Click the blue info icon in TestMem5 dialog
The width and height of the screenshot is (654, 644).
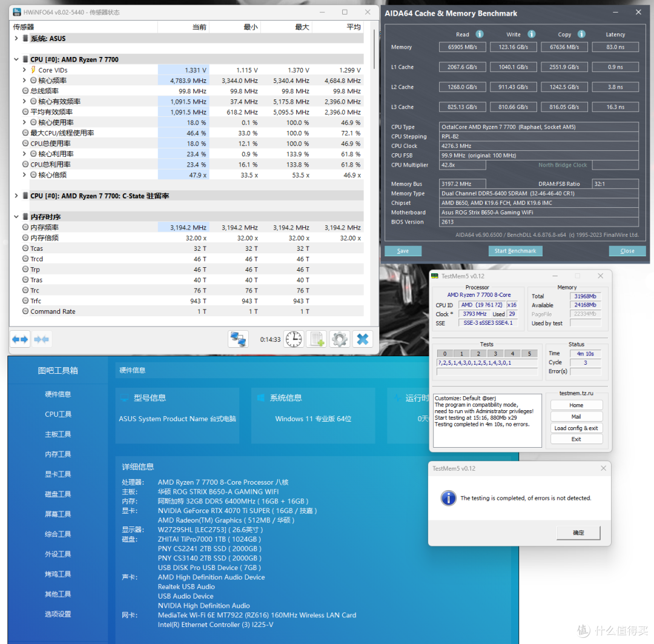448,498
